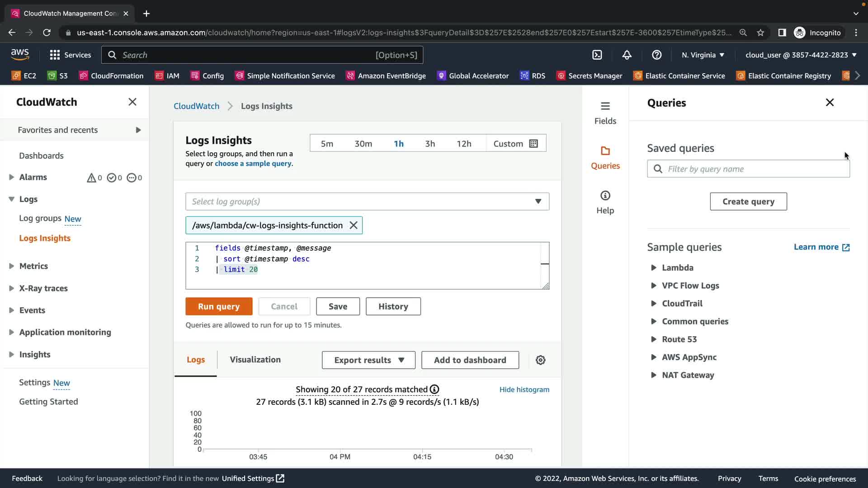Choose the Custom time range option

click(x=515, y=144)
